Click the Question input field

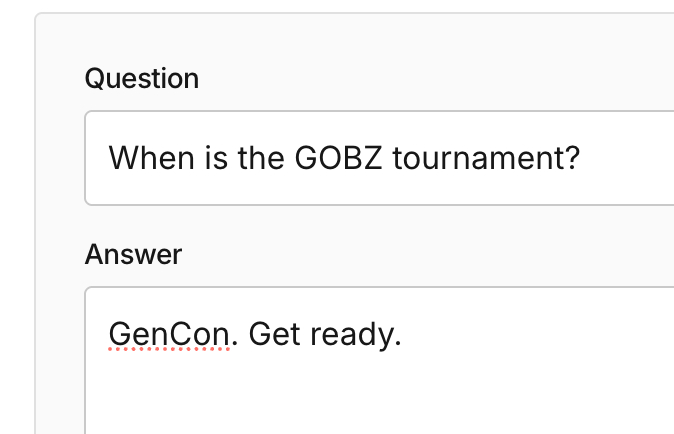click(380, 158)
